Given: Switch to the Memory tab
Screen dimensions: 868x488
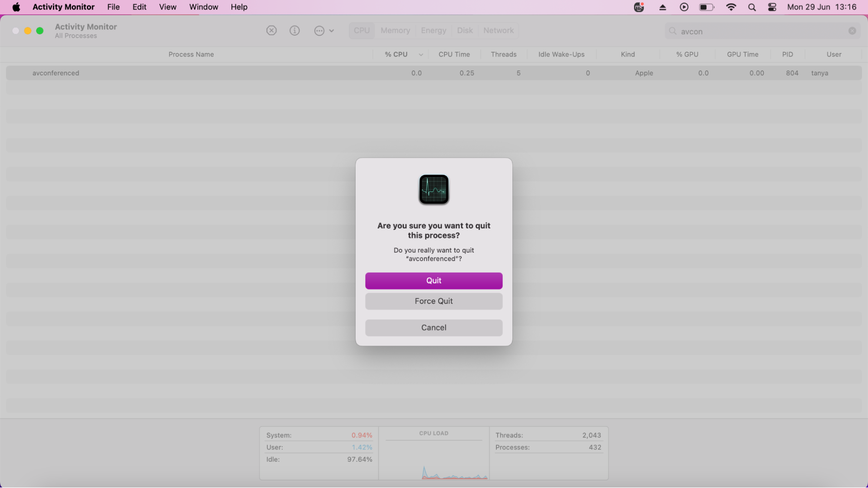Looking at the screenshot, I should [395, 30].
